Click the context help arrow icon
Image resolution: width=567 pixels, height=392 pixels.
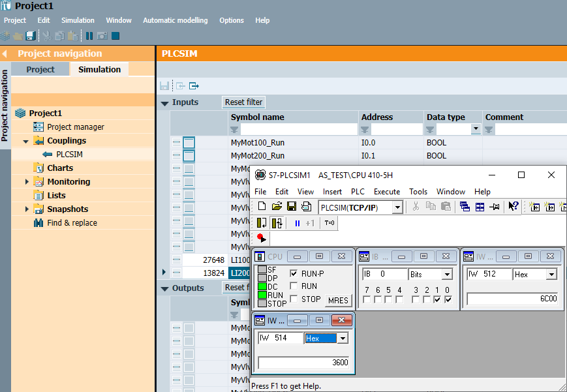513,207
